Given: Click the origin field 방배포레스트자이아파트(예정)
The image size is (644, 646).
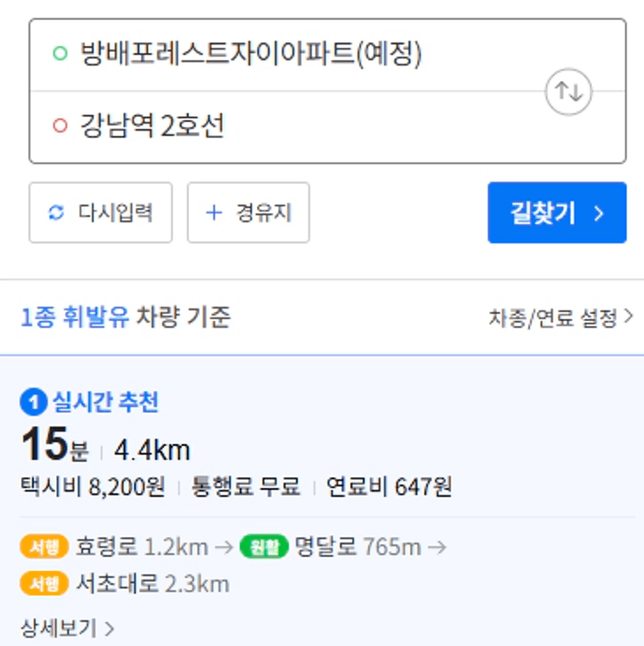Looking at the screenshot, I should pyautogui.click(x=251, y=54).
